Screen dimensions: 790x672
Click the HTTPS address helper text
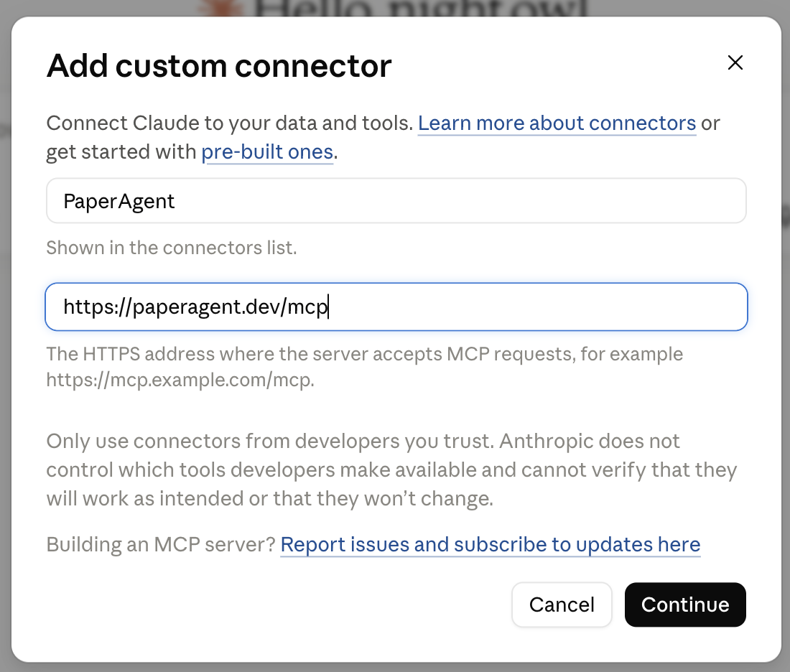[x=365, y=367]
